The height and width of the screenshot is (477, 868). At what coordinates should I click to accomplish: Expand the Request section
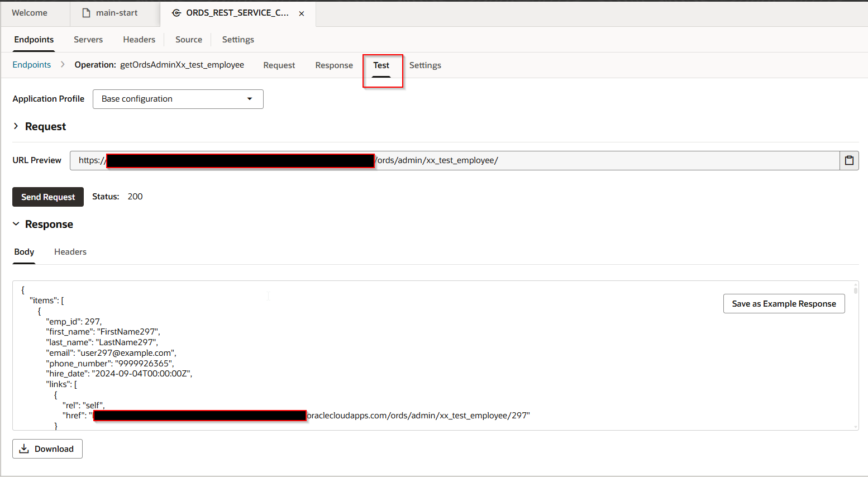(x=16, y=127)
